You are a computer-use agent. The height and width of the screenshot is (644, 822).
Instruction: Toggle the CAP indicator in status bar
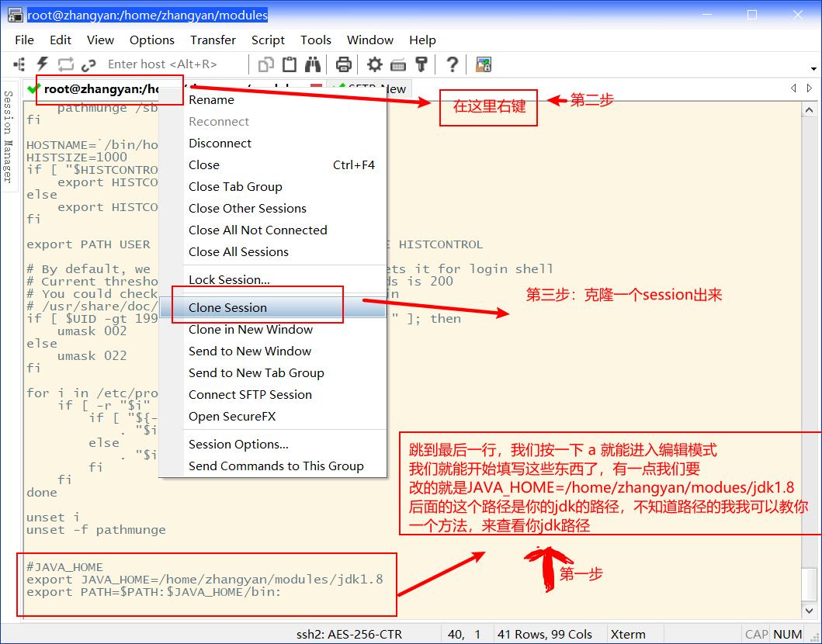755,634
